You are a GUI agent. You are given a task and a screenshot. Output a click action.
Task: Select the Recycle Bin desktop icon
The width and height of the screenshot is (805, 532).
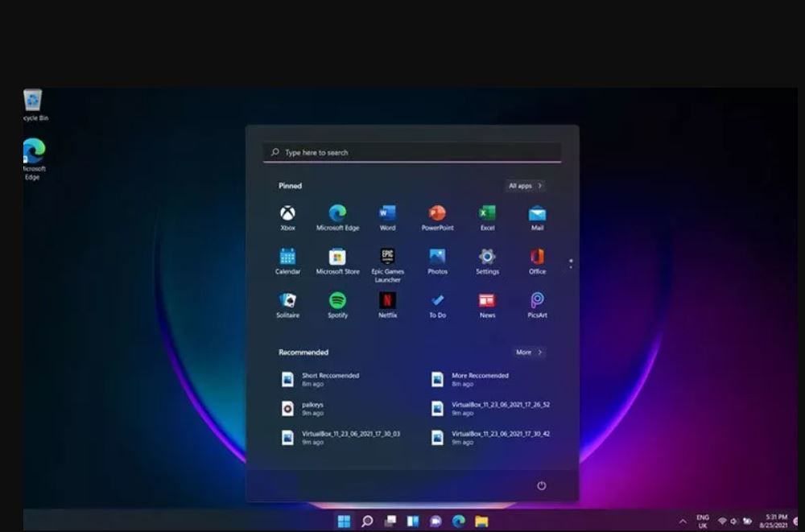click(x=35, y=105)
